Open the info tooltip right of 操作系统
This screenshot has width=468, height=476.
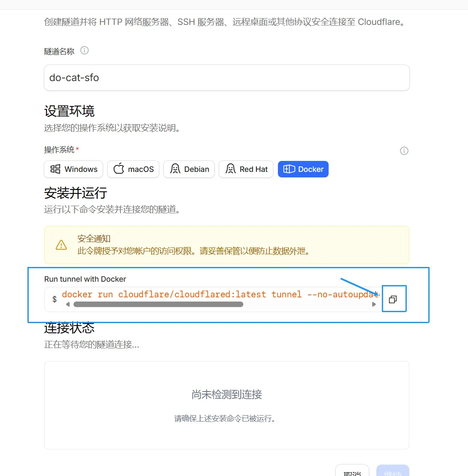(x=404, y=151)
